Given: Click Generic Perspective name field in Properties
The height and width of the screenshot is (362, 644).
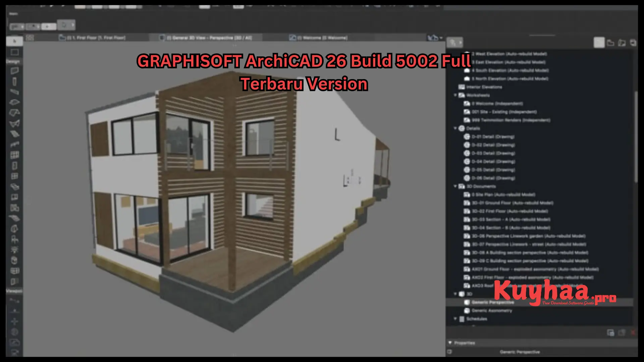Looking at the screenshot, I should point(520,352).
